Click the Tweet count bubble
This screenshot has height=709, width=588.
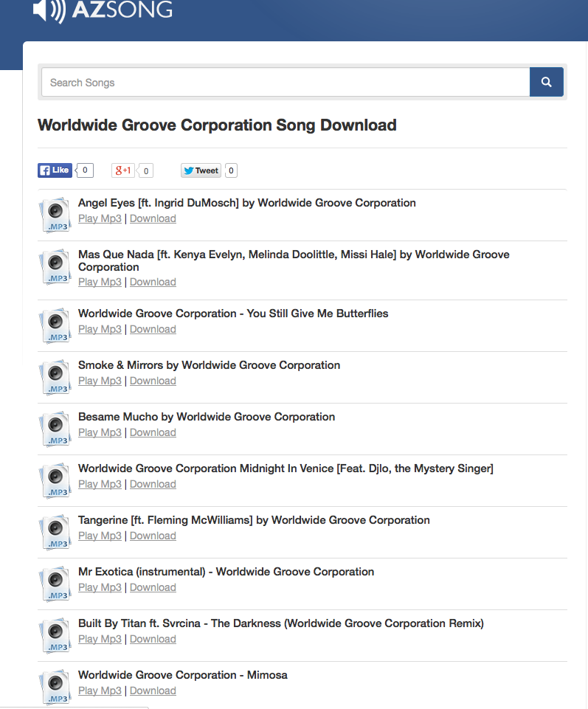(x=231, y=170)
